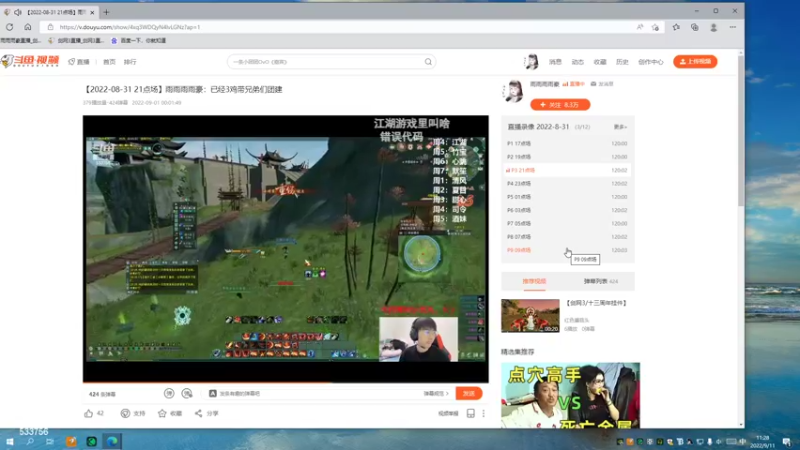Screen dimensions: 800x450
Task: Click the Edge browser taskbar icon
Action: [112, 441]
